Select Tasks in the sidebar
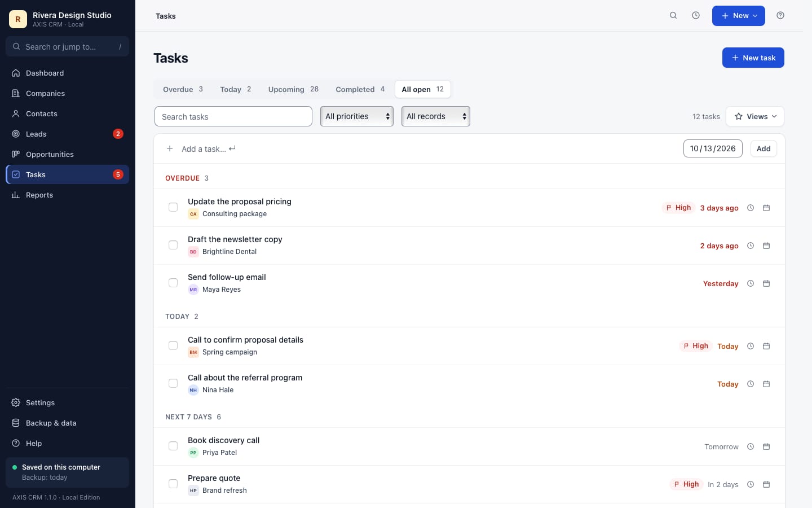 point(67,174)
